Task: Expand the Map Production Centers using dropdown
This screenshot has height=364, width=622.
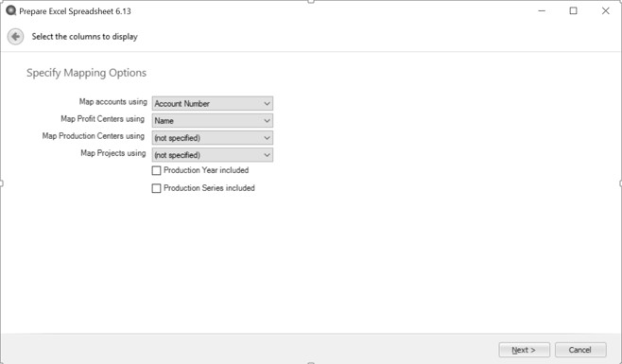Action: 213,138
